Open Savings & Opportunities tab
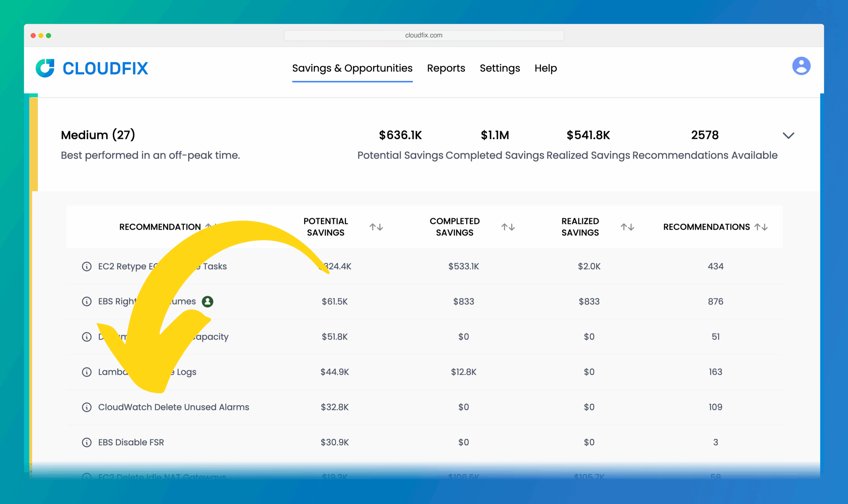Screen dimensions: 848x504 pyautogui.click(x=352, y=68)
